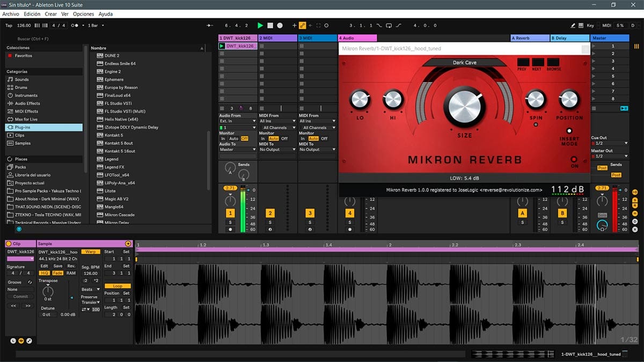This screenshot has height=362, width=644.
Task: Open the Audio Effects browser category
Action: 27,104
